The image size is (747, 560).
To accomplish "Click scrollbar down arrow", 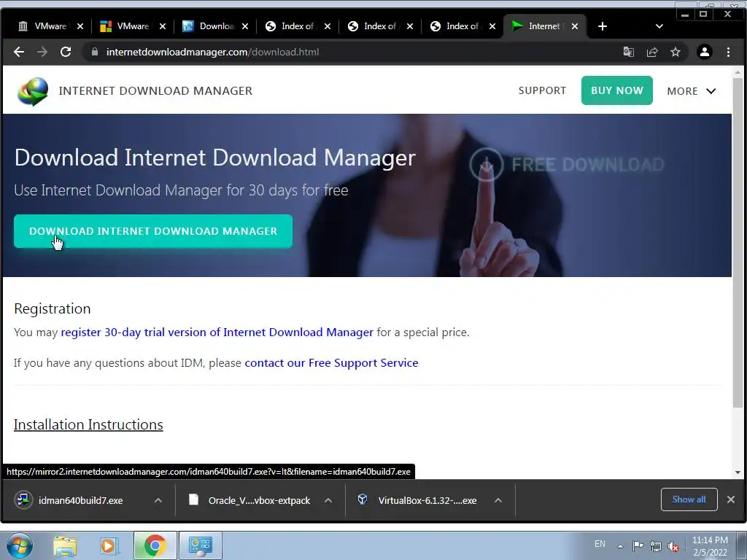I will click(x=738, y=472).
